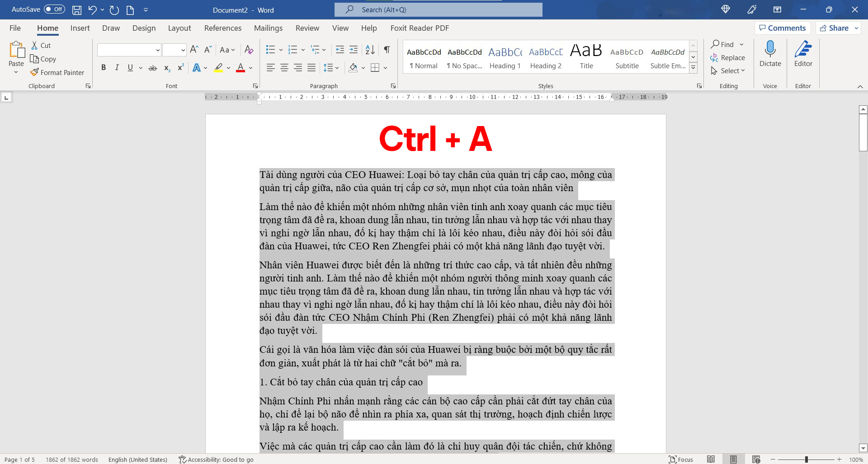
Task: Switch to Print Layout view
Action: (x=733, y=459)
